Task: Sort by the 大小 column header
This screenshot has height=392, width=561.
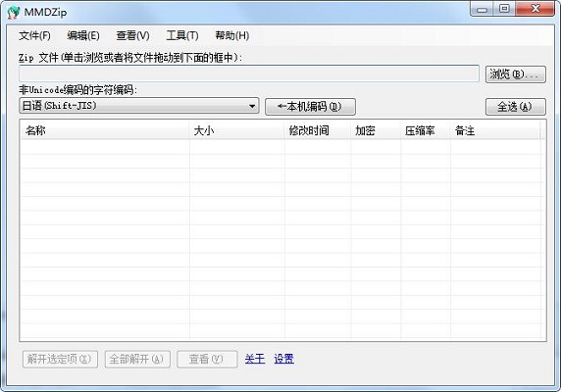Action: coord(236,130)
